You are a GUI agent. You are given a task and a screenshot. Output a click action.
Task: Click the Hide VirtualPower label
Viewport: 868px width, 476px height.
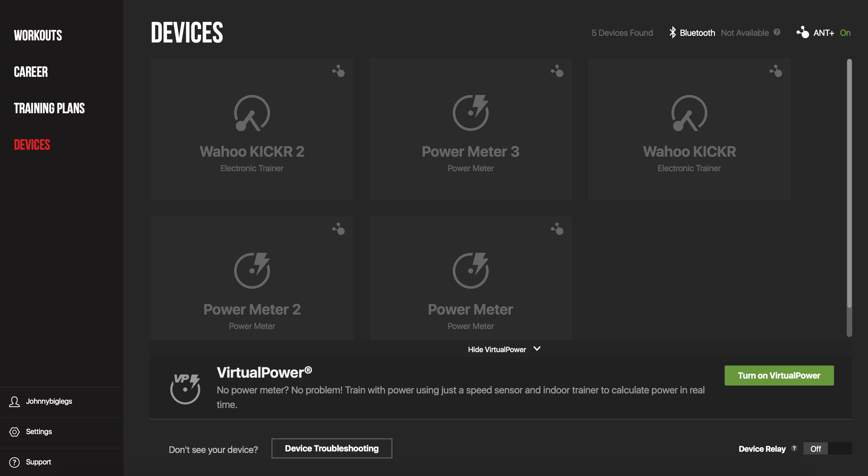click(x=497, y=349)
